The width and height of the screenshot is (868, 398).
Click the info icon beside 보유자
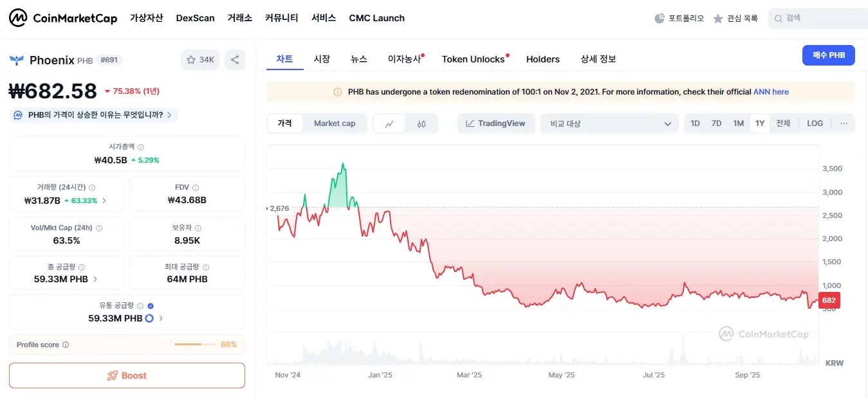coord(198,228)
